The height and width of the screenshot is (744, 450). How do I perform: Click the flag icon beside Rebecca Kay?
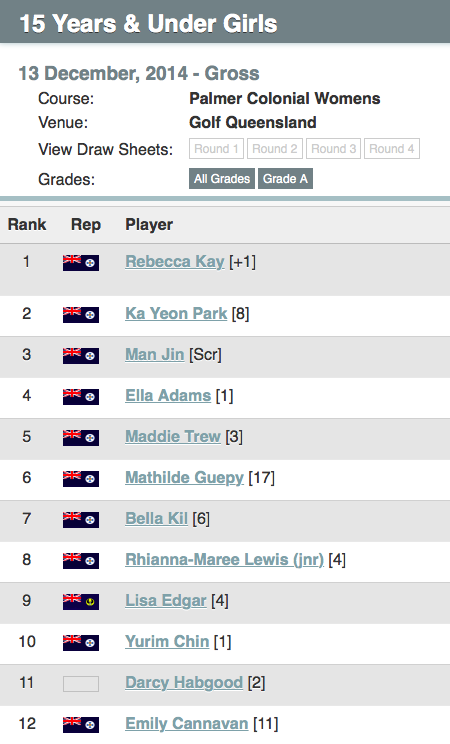[x=81, y=263]
